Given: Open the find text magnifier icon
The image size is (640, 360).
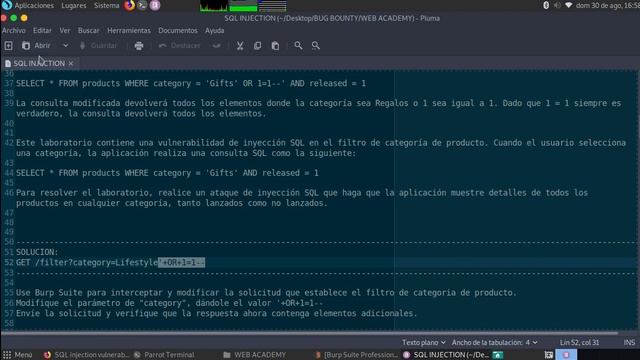Looking at the screenshot, I should click(298, 46).
